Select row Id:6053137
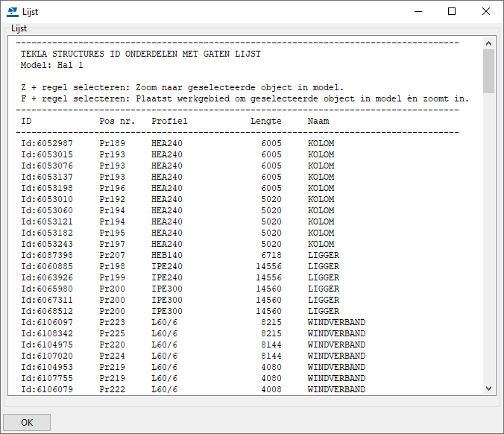 [177, 177]
